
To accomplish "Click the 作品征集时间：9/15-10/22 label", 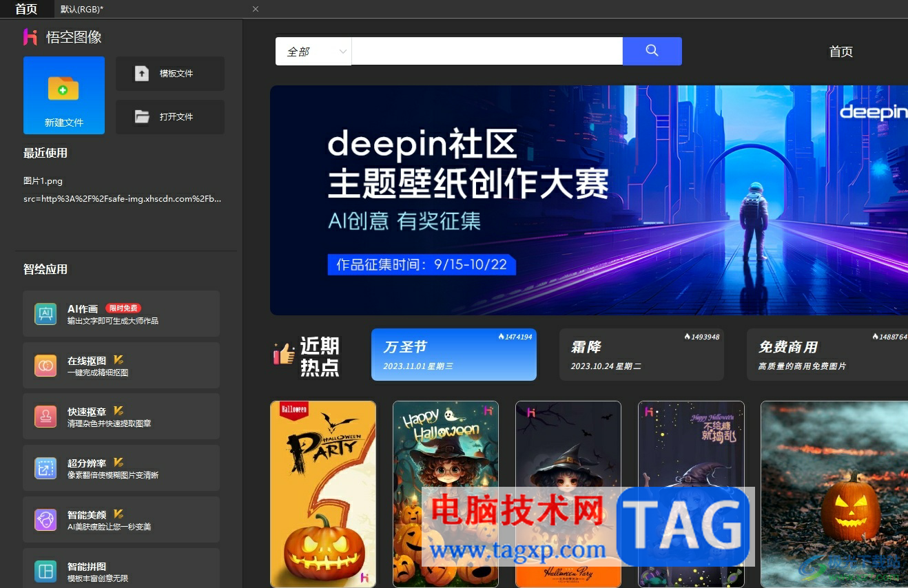I will (x=422, y=265).
